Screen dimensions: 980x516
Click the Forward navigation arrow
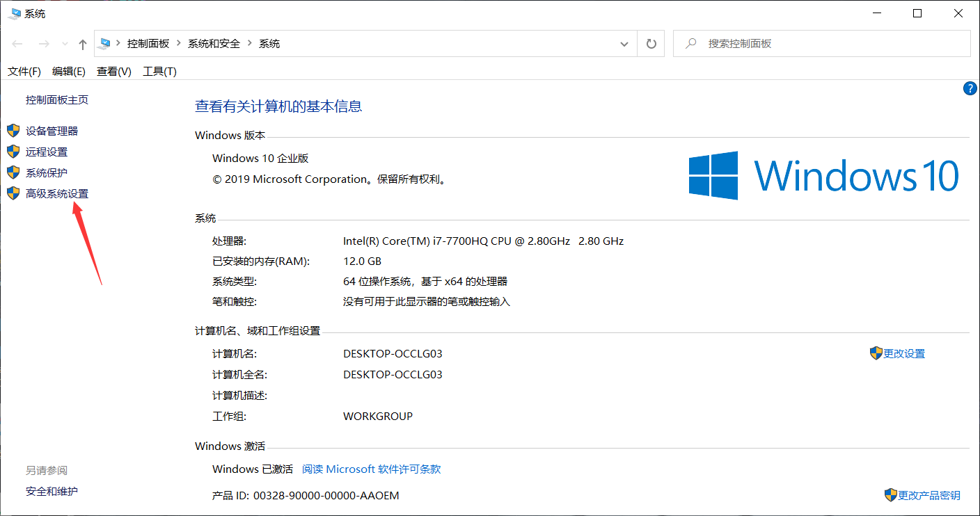44,44
